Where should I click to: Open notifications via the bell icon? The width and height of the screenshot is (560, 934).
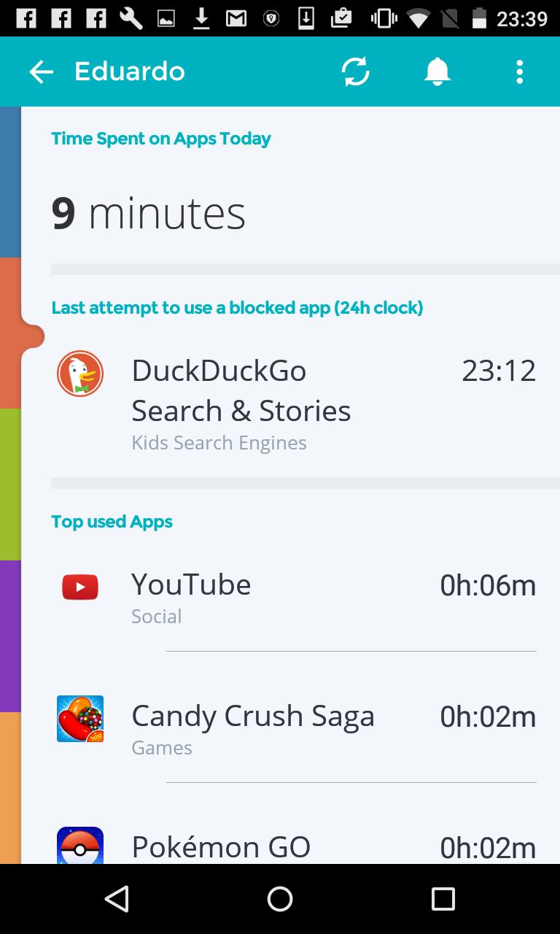437,72
